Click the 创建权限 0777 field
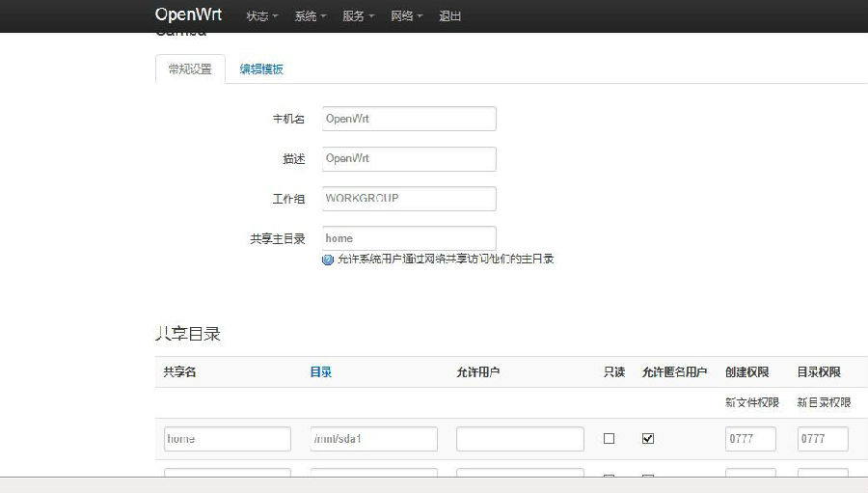Viewport: 868px width, 493px height. click(x=750, y=439)
